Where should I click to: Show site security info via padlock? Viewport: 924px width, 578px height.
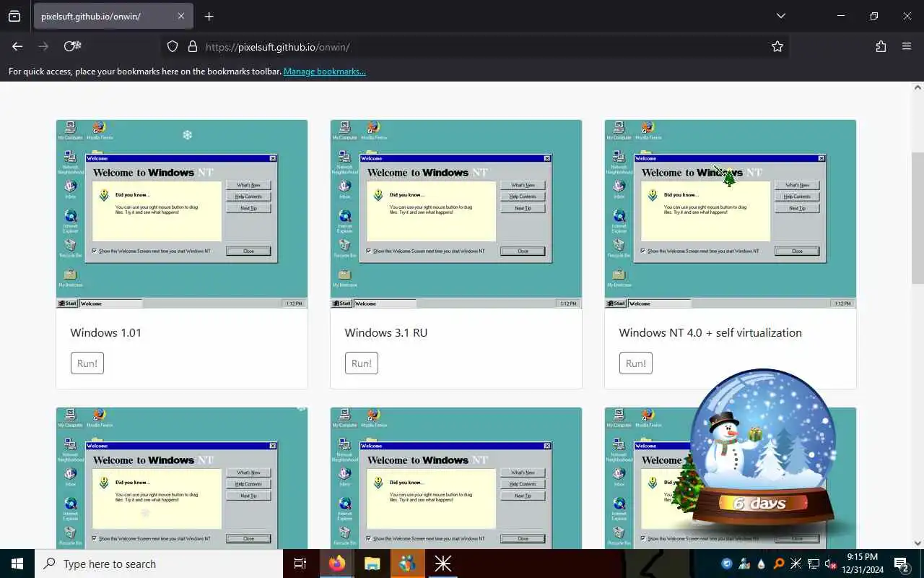click(x=192, y=46)
